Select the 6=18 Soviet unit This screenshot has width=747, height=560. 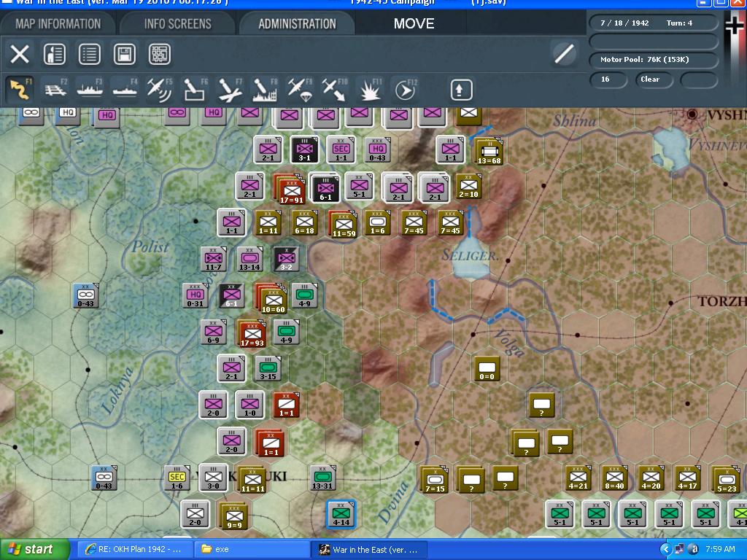pos(304,223)
